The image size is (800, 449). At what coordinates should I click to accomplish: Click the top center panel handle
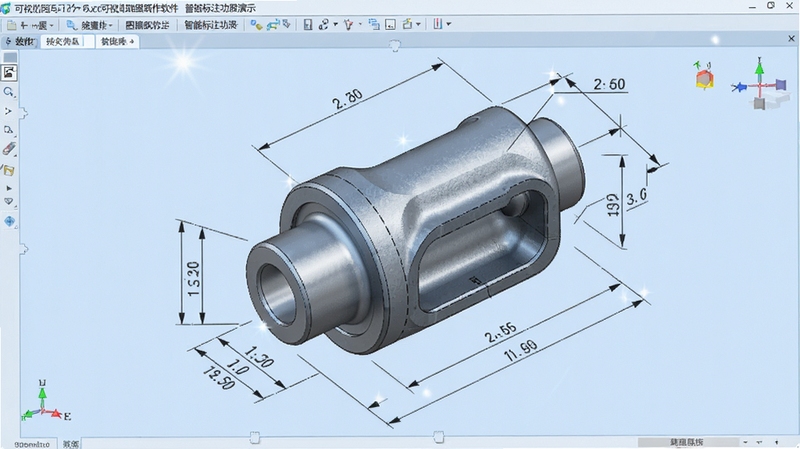point(395,46)
